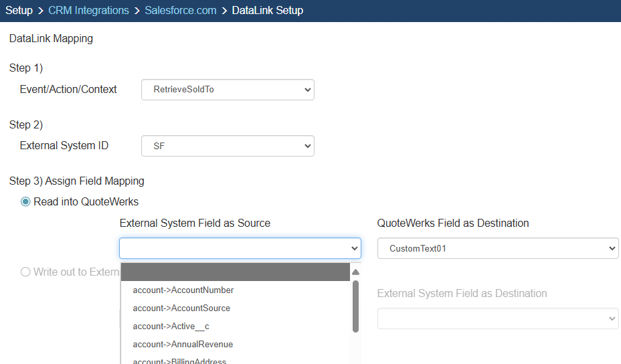Go to Setup in the breadcrumb

[19, 11]
